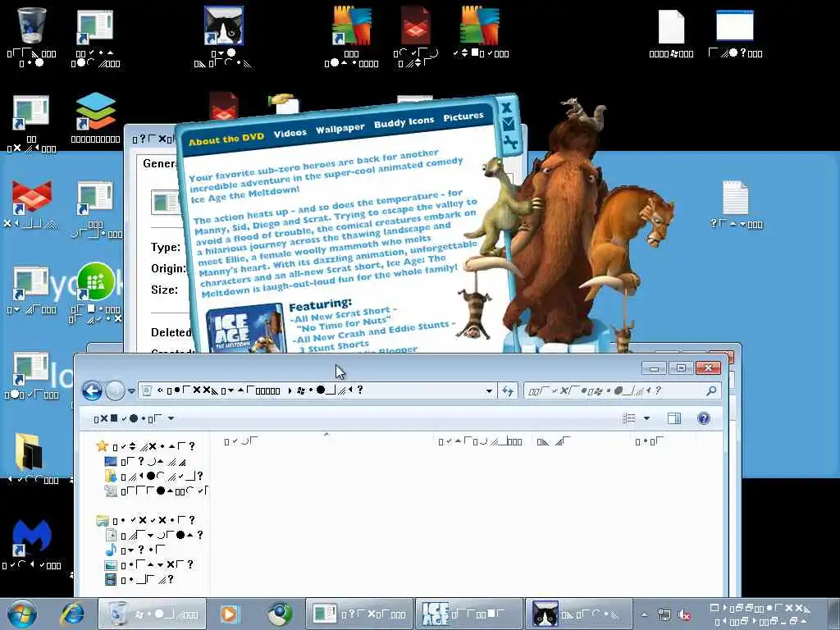Switch to cat program taskbar button
The width and height of the screenshot is (840, 630).
point(579,614)
